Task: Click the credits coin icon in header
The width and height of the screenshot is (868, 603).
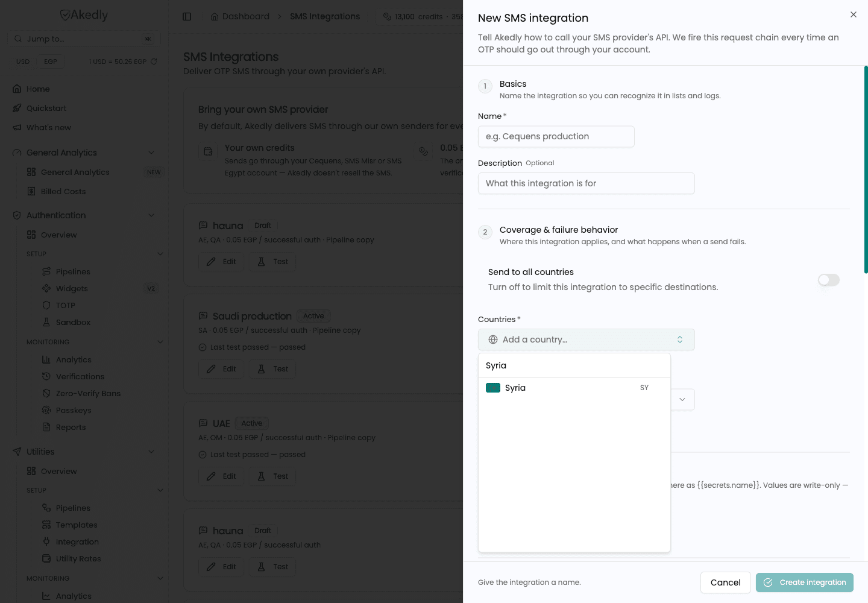Action: point(387,16)
